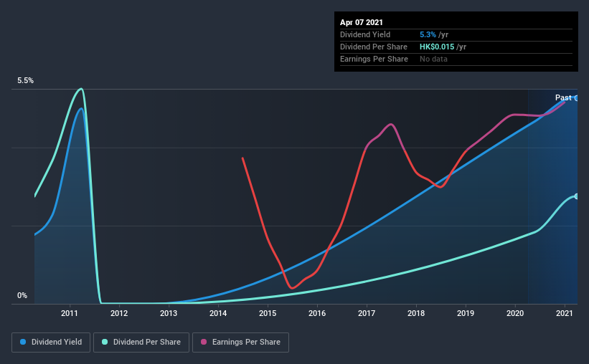
Task: Click the 2018 x-axis label
Action: [x=416, y=313]
